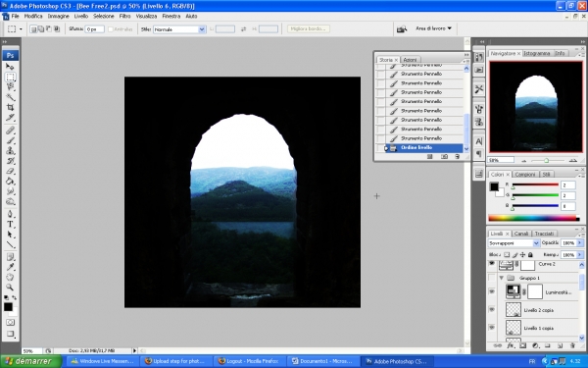
Task: Add a layer style with fx icon
Action: (510, 345)
